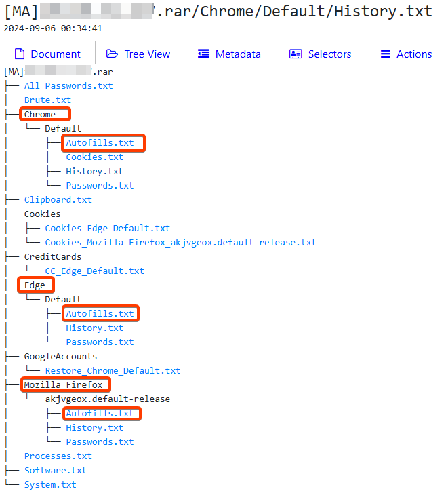Click the Metadata table icon
Image resolution: width=448 pixels, height=493 pixels.
[203, 54]
